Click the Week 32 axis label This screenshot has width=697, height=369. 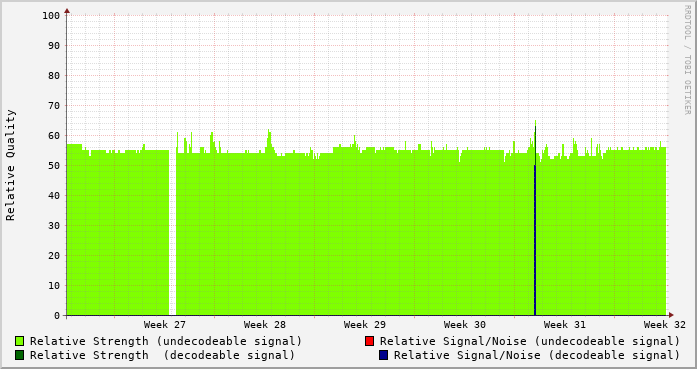tap(665, 325)
